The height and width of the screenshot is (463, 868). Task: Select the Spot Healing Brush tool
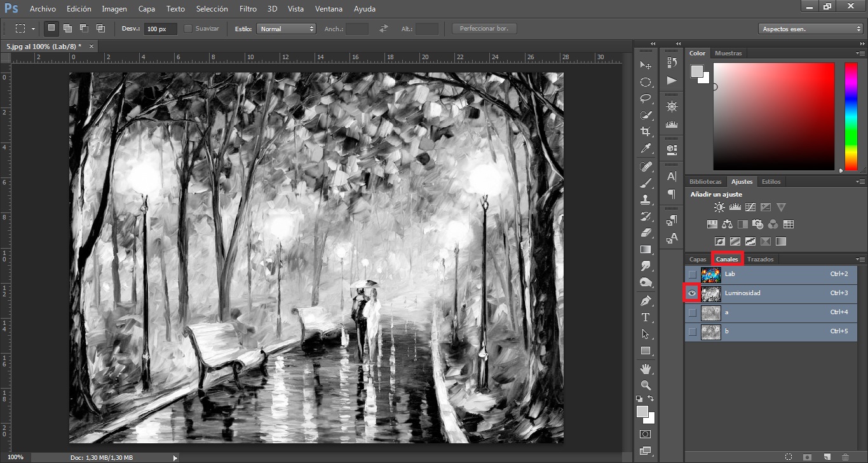[x=646, y=167]
